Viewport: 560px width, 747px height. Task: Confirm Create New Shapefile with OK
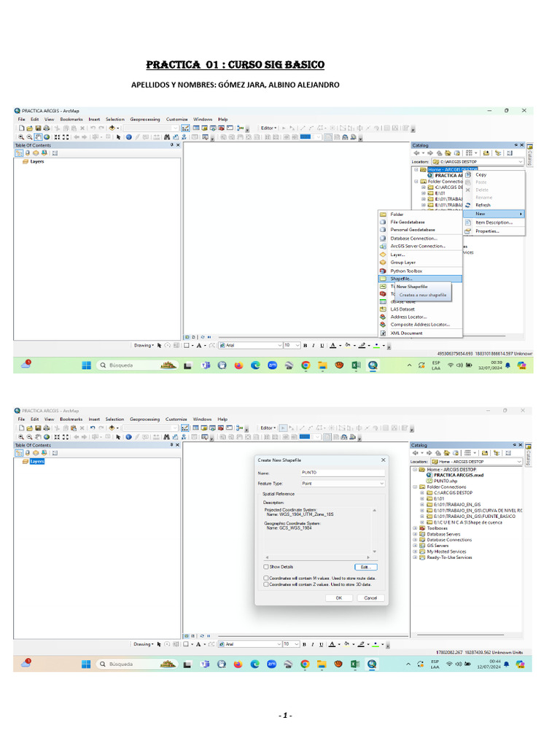338,597
